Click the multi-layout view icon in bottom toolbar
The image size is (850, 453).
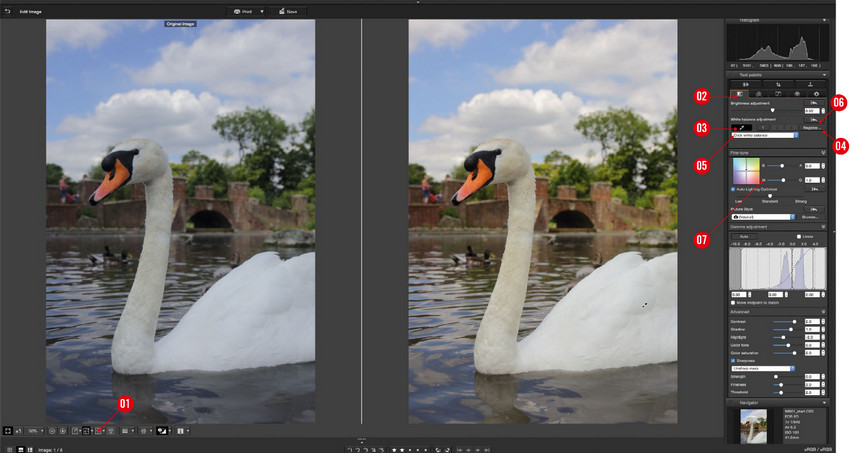(x=181, y=431)
